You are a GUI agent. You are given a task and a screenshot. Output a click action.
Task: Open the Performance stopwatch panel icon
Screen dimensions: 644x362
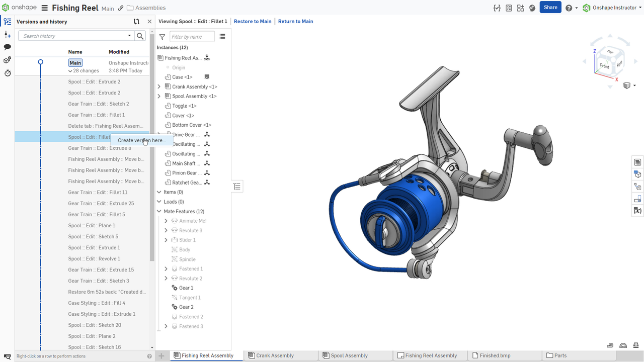coord(7,73)
